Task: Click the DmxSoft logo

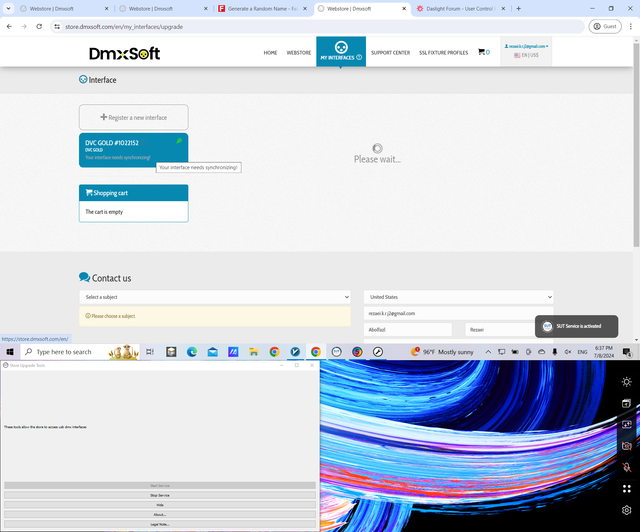Action: click(x=124, y=53)
